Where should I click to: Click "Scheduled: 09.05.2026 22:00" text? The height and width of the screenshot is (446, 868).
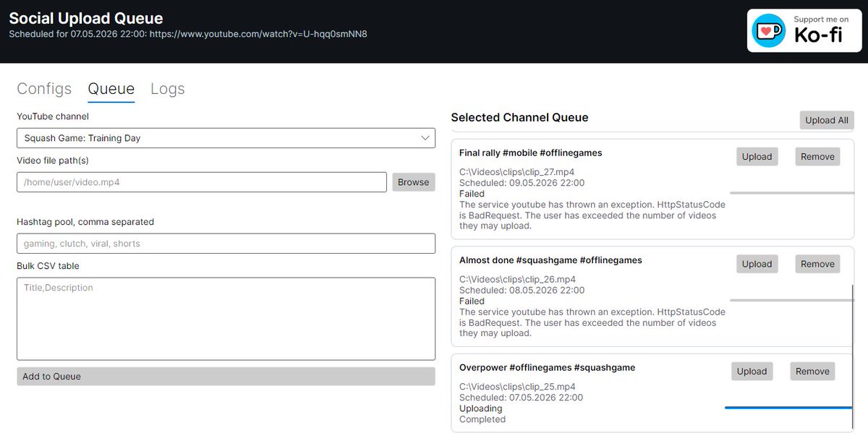[522, 183]
